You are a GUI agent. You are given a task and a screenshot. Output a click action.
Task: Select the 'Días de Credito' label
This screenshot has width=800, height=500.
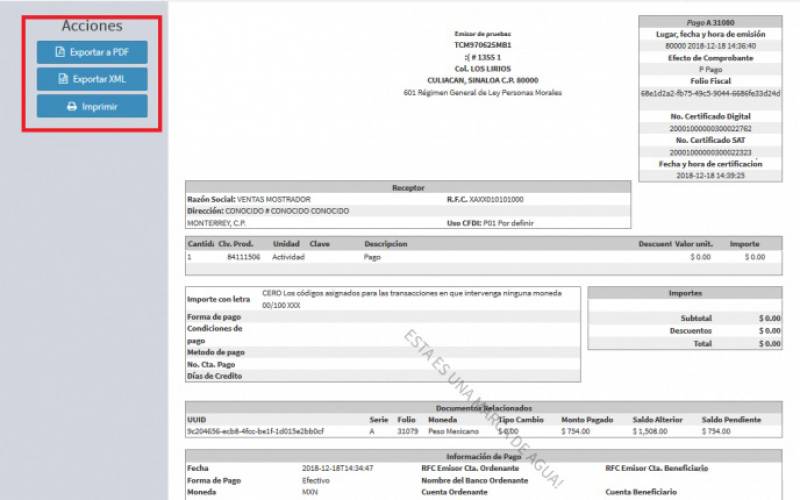pos(214,376)
